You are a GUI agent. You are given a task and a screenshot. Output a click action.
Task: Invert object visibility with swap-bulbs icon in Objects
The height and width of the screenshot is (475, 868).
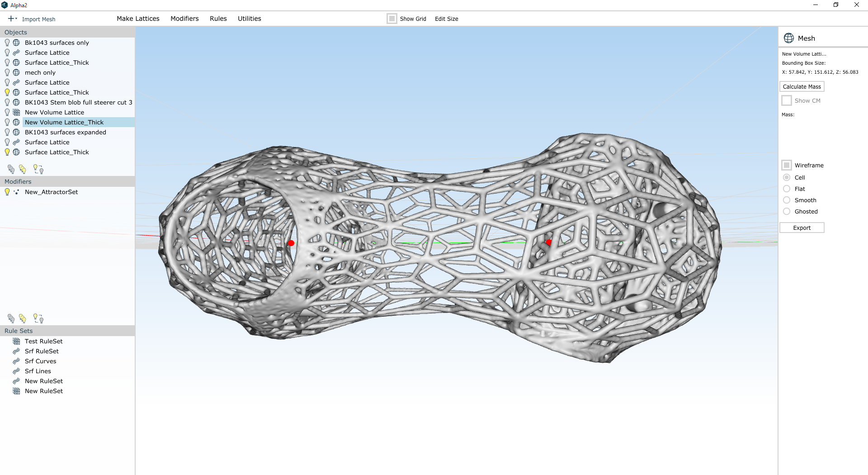(38, 169)
